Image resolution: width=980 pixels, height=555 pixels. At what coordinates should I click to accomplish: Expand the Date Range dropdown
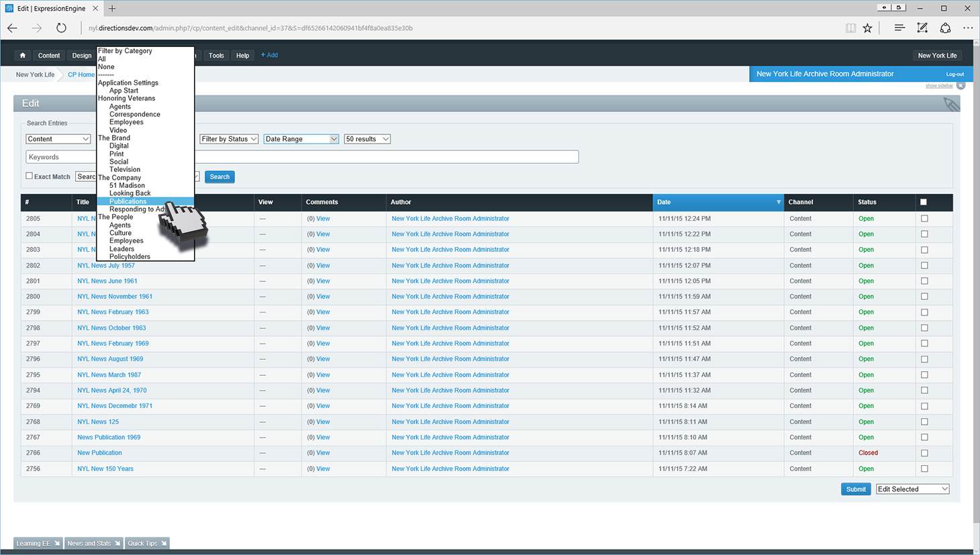tap(301, 139)
